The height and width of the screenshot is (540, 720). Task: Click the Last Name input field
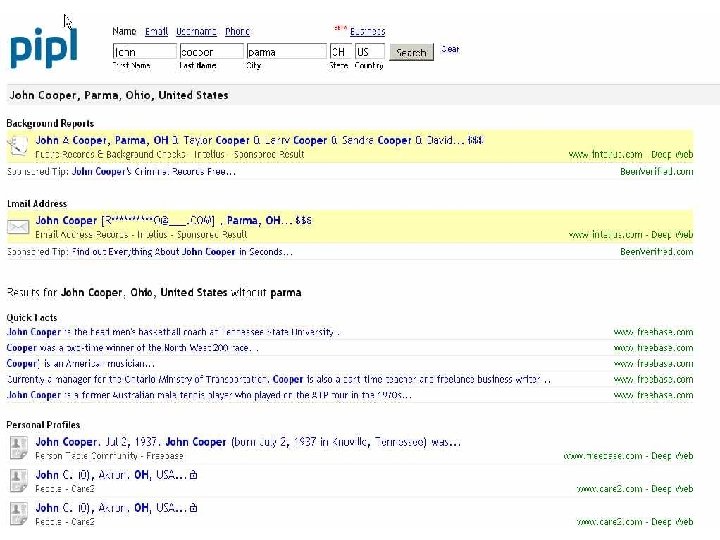(211, 51)
